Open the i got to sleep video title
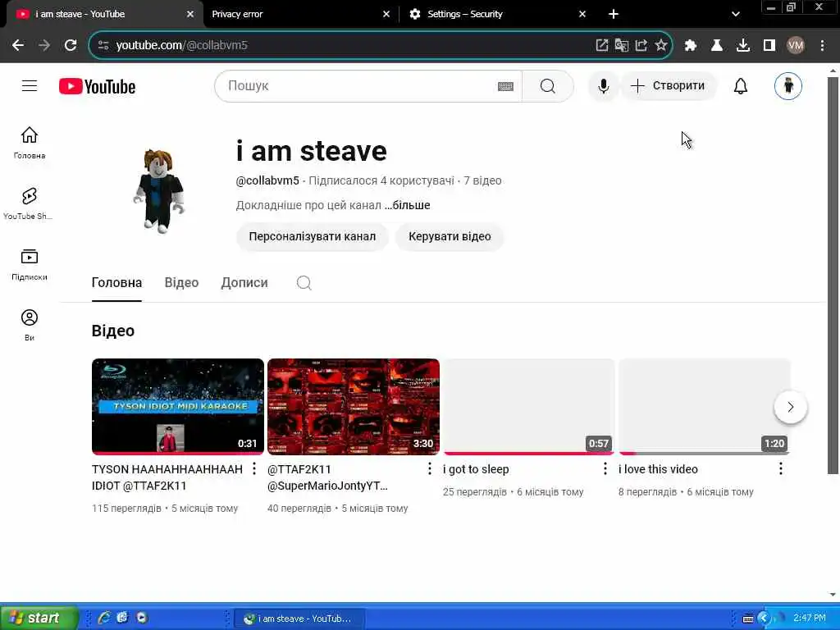Screen dimensions: 840x630 476,469
